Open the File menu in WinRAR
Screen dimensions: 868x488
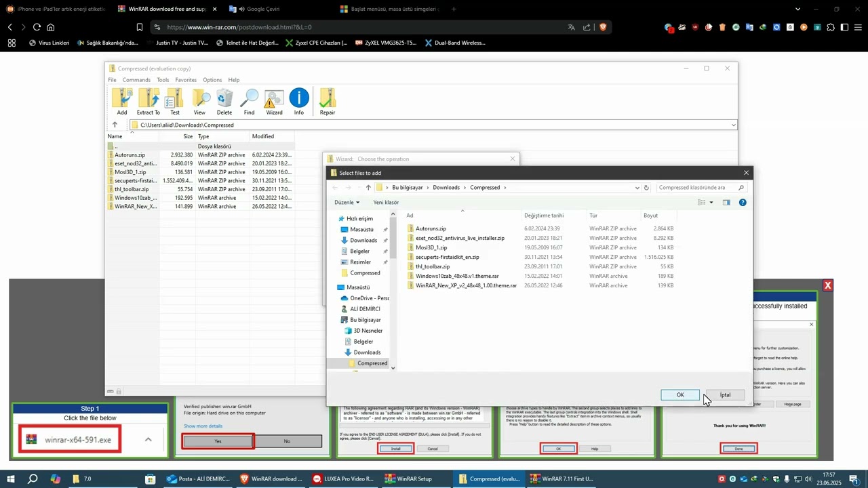[112, 80]
